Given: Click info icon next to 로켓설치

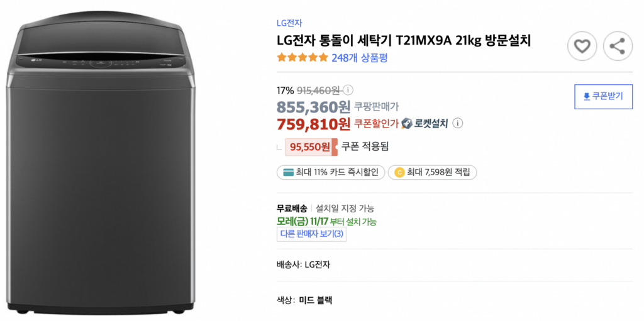Looking at the screenshot, I should click(x=458, y=122).
